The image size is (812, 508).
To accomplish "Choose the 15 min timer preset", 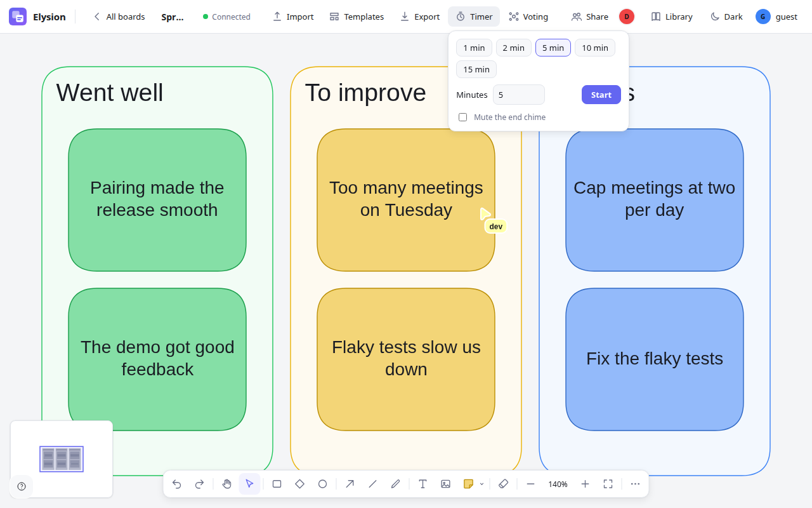I will (x=476, y=69).
